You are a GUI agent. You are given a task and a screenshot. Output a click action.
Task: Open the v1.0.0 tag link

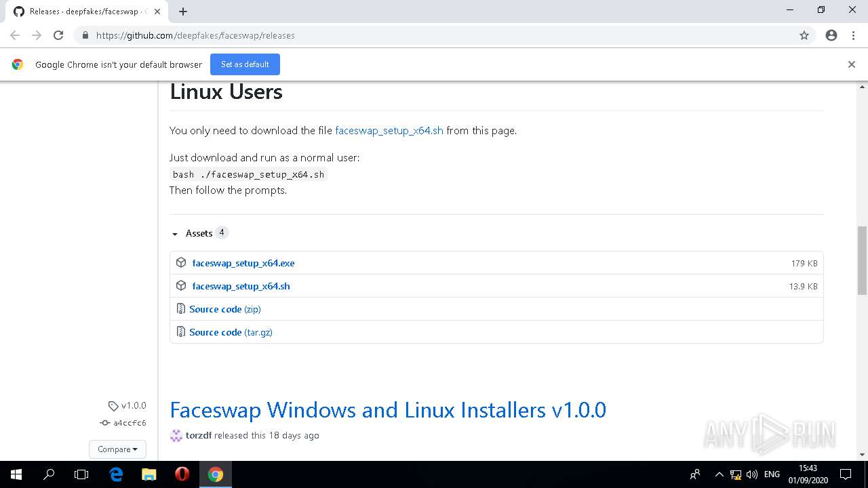[134, 405]
